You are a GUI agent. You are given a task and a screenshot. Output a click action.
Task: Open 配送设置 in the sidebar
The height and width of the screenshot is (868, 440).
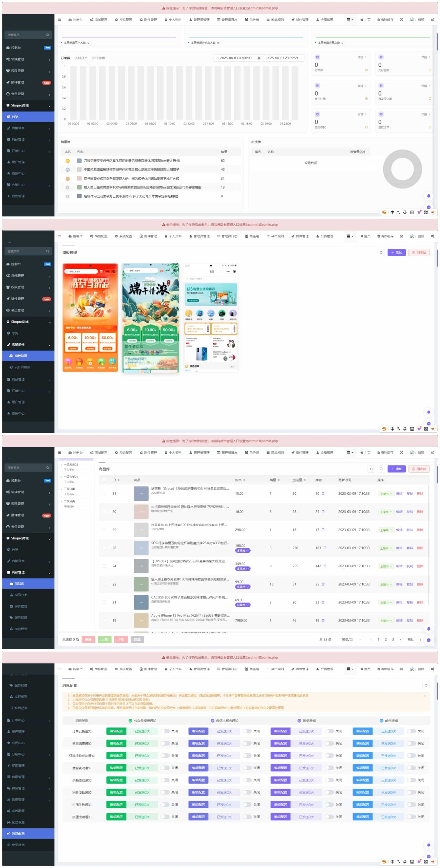click(18, 822)
